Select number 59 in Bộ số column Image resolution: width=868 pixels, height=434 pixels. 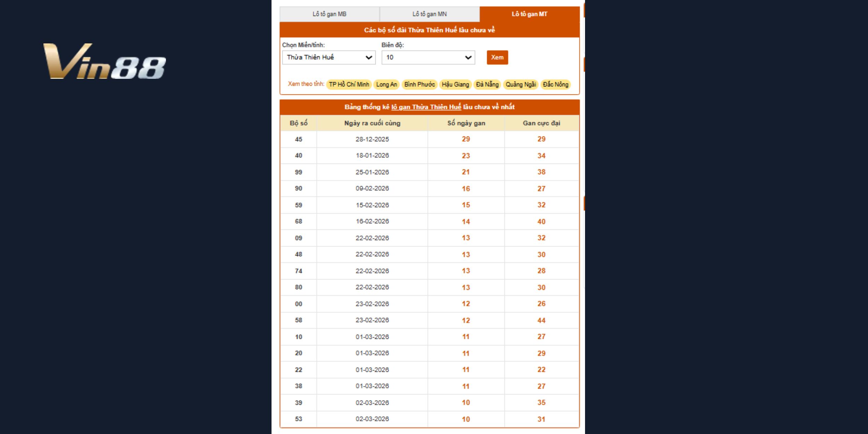point(299,205)
